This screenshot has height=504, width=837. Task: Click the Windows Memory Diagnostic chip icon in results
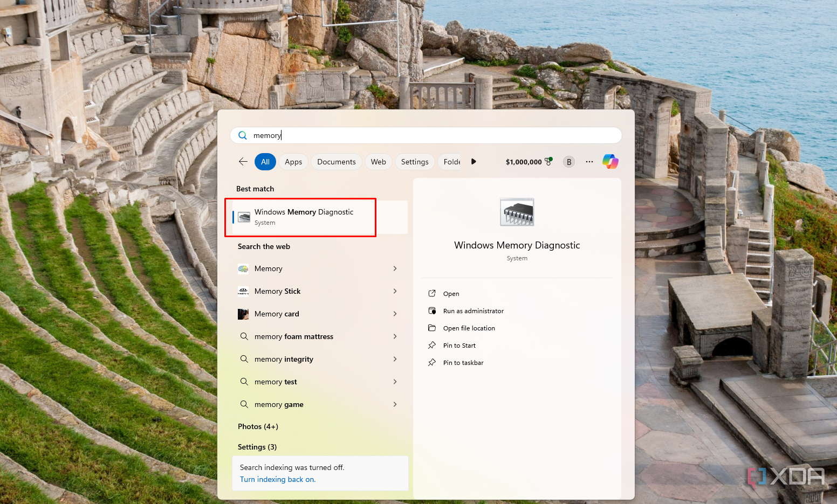(x=244, y=217)
